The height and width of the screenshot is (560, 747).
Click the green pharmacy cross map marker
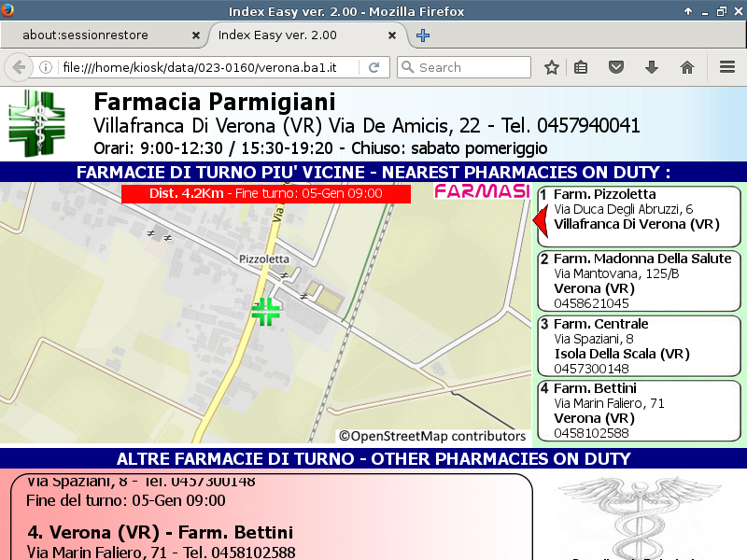pyautogui.click(x=266, y=312)
